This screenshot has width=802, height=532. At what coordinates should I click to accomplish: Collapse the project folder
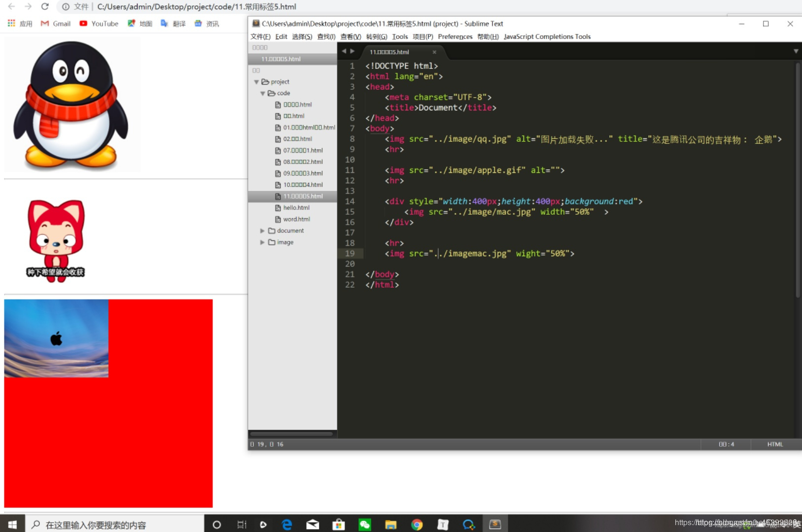[256, 82]
